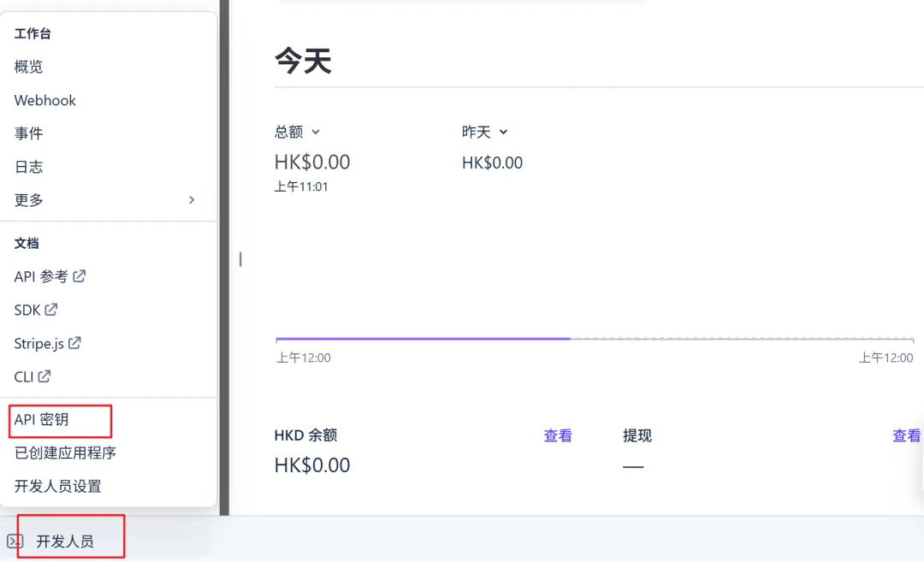Image resolution: width=924 pixels, height=562 pixels.
Task: Open API 密钥 page
Action: click(41, 420)
